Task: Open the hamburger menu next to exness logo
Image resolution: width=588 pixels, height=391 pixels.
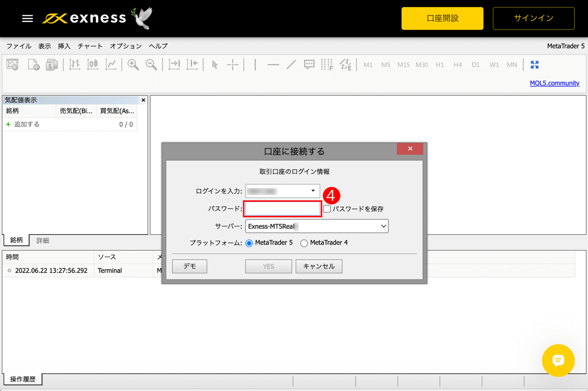Action: pyautogui.click(x=27, y=18)
